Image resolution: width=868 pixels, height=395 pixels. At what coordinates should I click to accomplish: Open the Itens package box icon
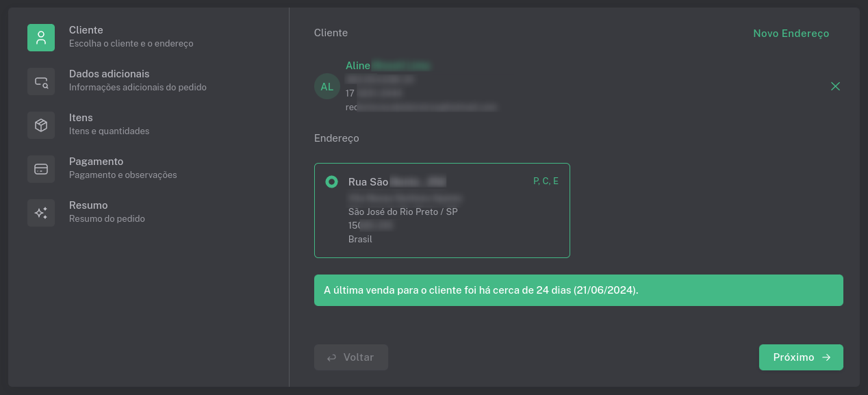pyautogui.click(x=41, y=125)
